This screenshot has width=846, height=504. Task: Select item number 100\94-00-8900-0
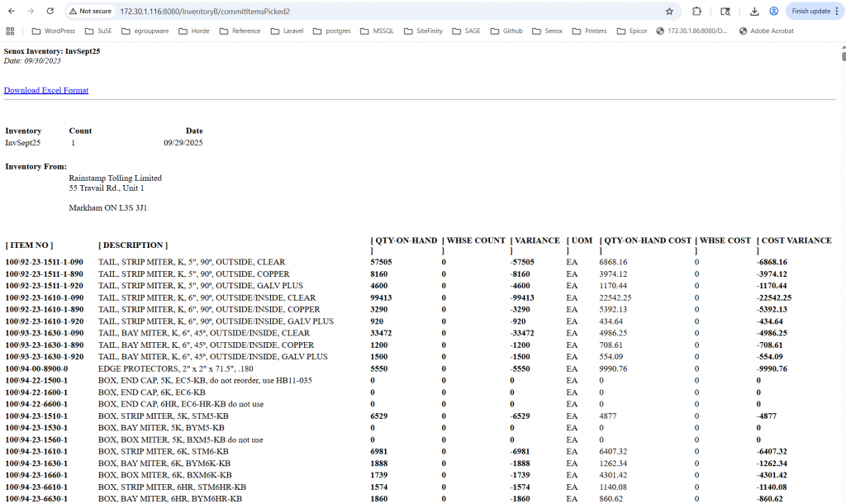click(36, 368)
